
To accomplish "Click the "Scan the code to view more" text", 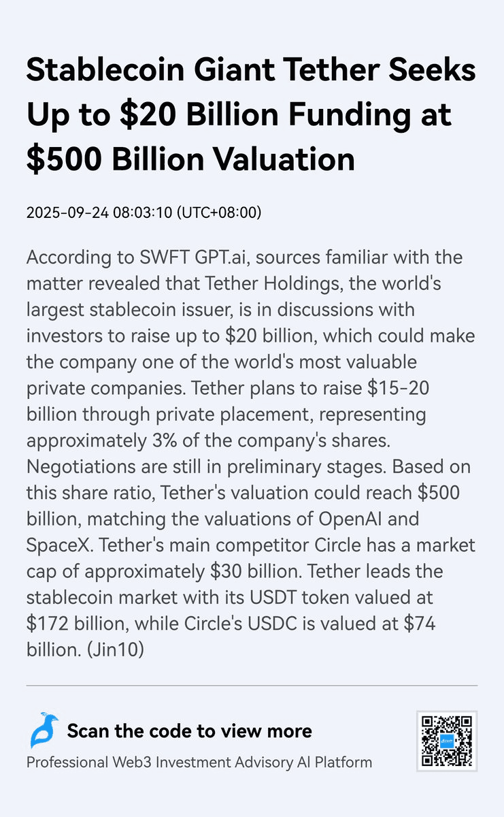I will click(x=189, y=731).
